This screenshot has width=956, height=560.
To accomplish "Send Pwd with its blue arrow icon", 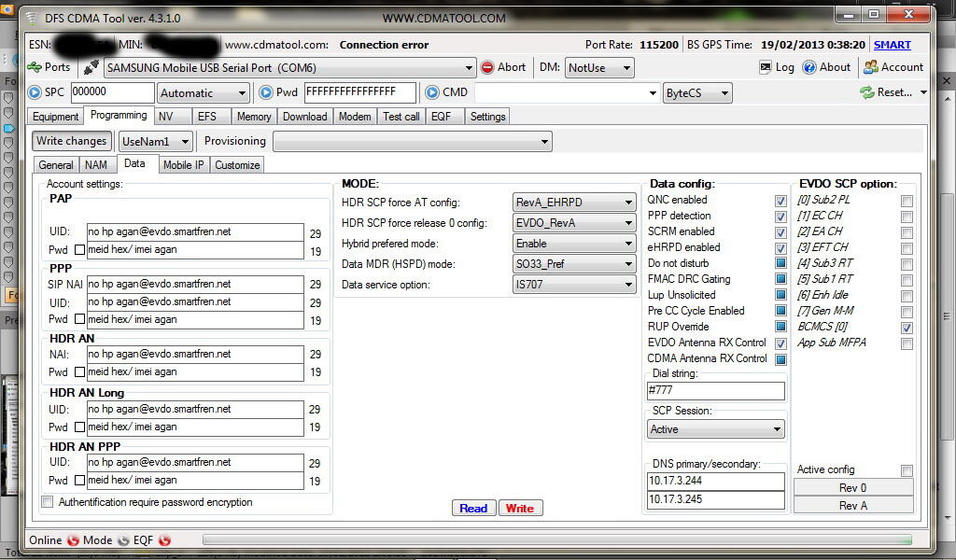I will tap(266, 92).
